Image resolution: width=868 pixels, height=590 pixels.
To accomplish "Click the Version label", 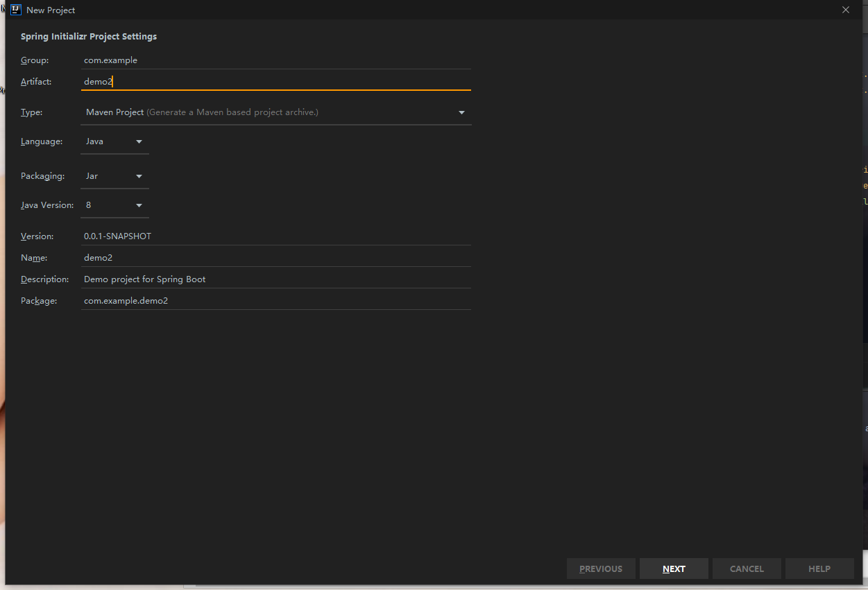I will point(37,236).
